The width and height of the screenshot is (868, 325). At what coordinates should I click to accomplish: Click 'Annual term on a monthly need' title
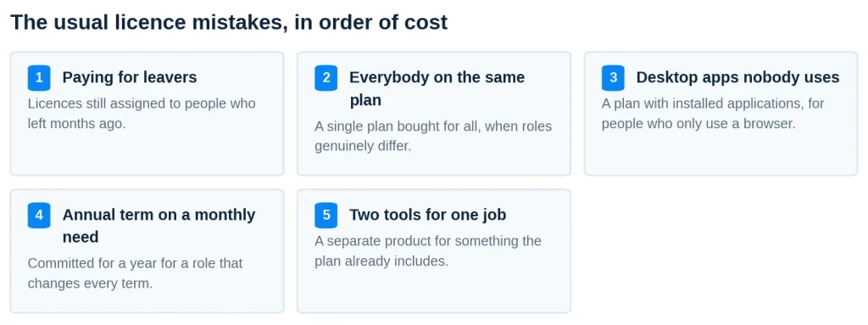pos(159,226)
